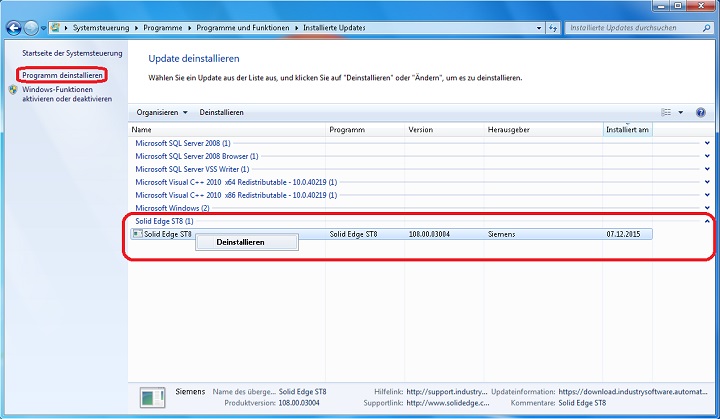Sort by the Herausgeber column header

(x=543, y=130)
